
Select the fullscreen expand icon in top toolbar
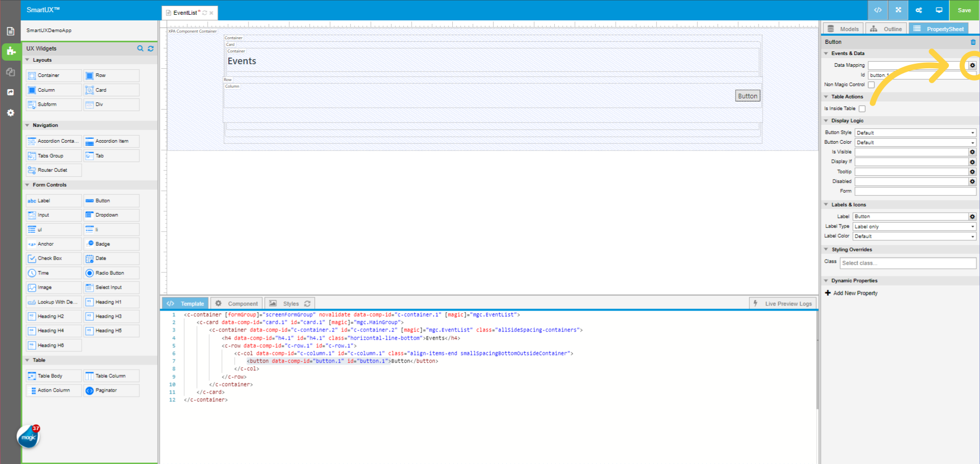898,10
